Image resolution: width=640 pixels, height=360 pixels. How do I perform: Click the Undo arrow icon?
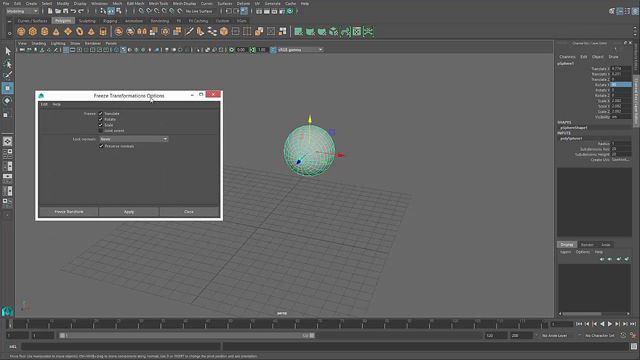tap(73, 11)
